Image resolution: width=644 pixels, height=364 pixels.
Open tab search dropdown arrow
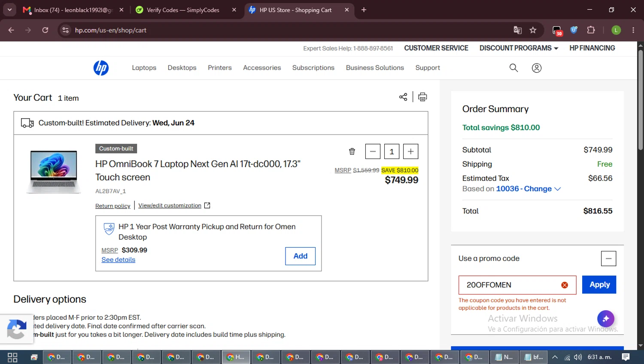tap(9, 10)
